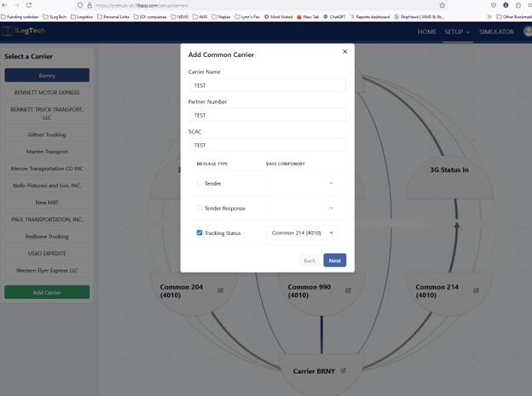
Task: Open the Common 214 (4010) dropdown
Action: tap(302, 232)
